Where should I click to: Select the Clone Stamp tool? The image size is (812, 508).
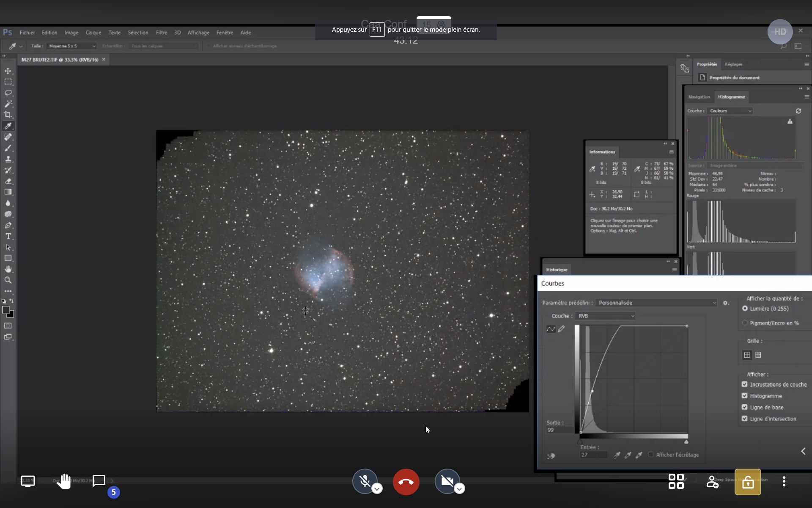[8, 159]
